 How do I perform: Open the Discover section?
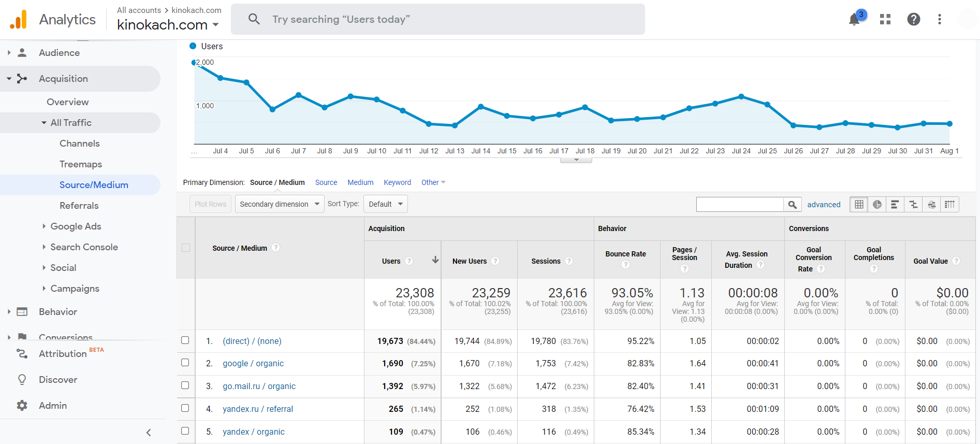point(58,380)
